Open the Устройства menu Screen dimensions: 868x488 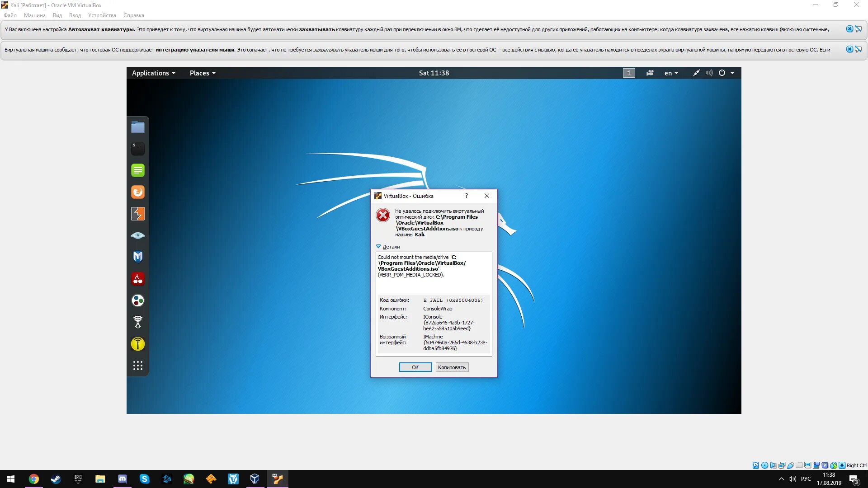click(x=102, y=15)
